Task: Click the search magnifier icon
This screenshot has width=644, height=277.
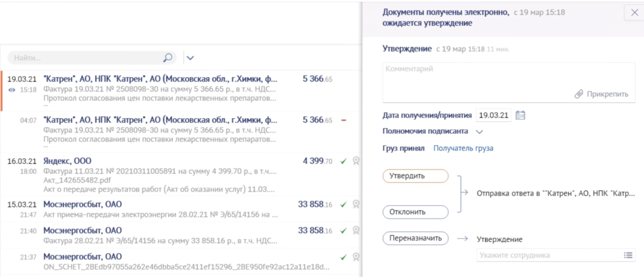Action: (x=168, y=58)
